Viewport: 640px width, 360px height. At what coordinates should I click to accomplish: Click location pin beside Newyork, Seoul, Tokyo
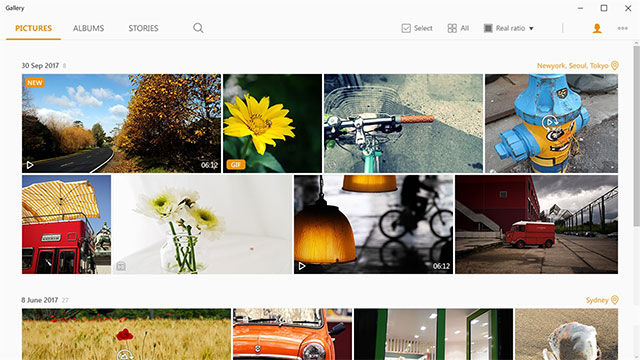click(x=614, y=65)
